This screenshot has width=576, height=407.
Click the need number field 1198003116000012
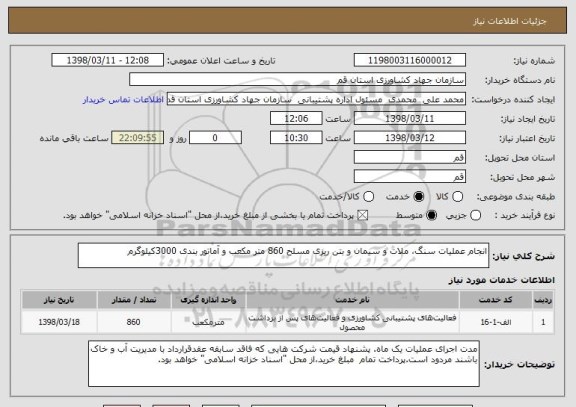[410, 60]
